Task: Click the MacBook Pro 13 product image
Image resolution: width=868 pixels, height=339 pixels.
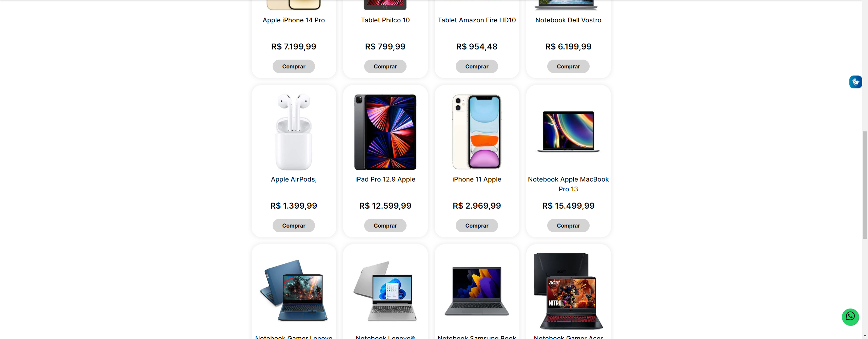Action: click(x=568, y=132)
